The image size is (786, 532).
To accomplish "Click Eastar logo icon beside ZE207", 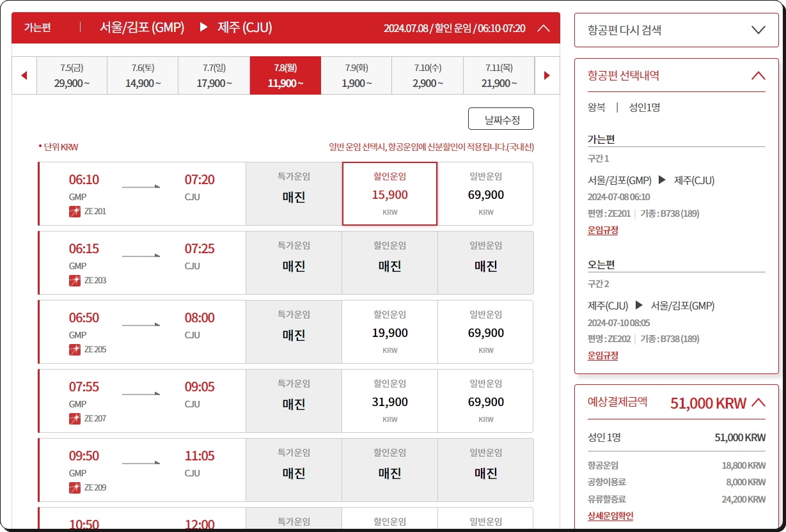I will tap(75, 418).
